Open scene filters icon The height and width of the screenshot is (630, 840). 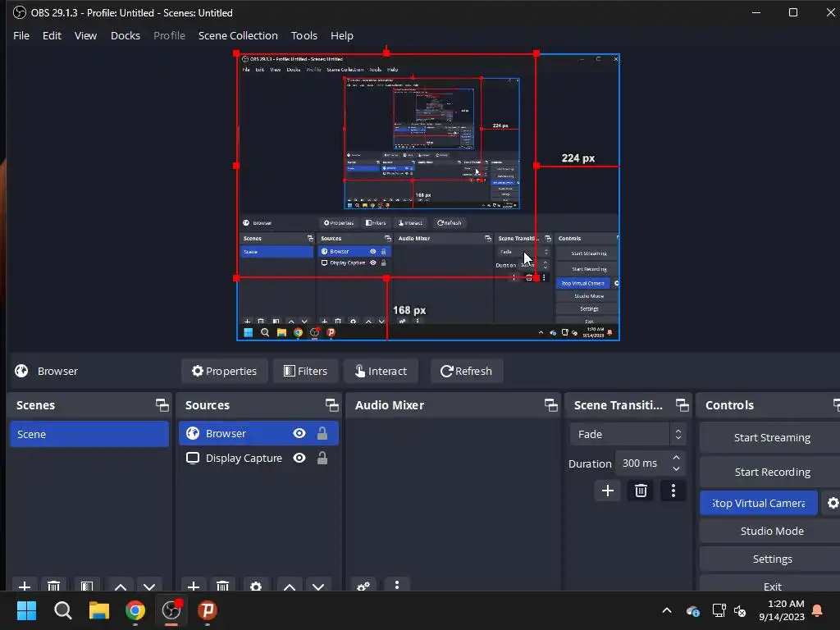87,586
